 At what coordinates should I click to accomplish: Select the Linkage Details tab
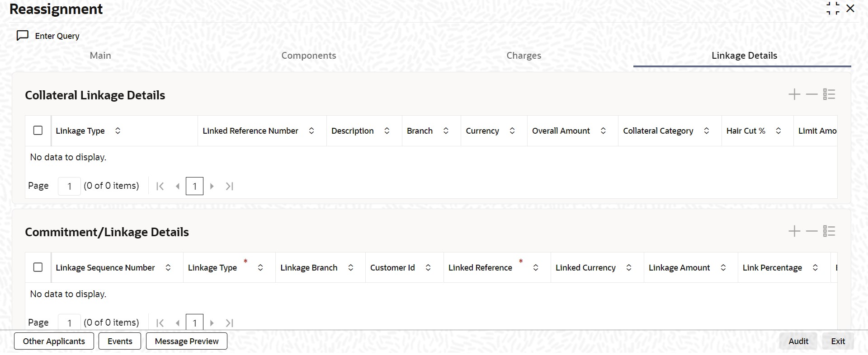744,56
